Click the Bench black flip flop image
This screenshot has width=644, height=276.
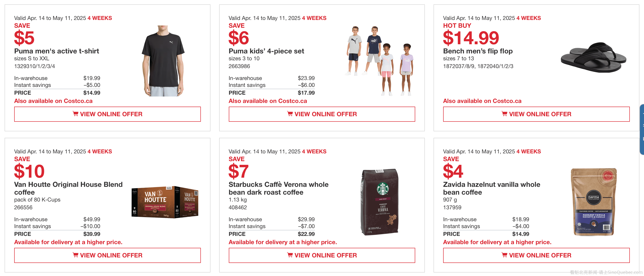tap(593, 58)
